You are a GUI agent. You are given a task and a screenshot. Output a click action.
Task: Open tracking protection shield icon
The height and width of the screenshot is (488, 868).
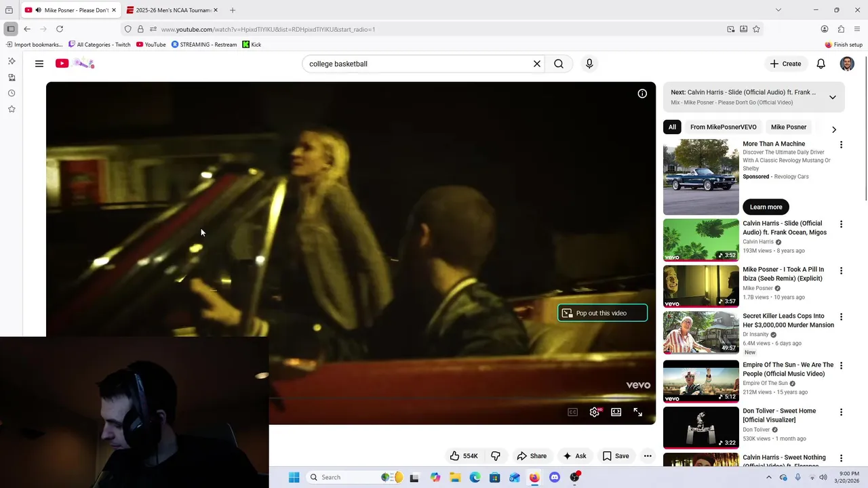pos(127,29)
